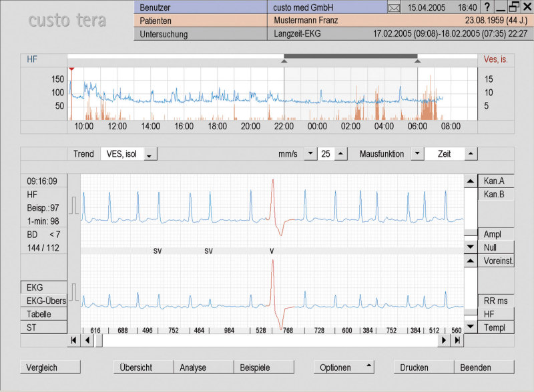Click the question mark help icon
Viewport: 534px width, 392px height.
[488, 7]
